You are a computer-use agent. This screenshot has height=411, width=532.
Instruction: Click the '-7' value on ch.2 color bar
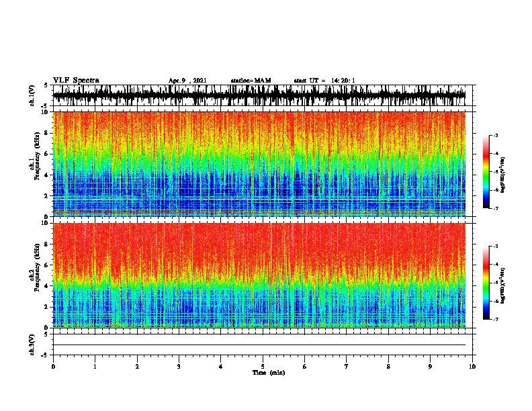click(x=496, y=319)
